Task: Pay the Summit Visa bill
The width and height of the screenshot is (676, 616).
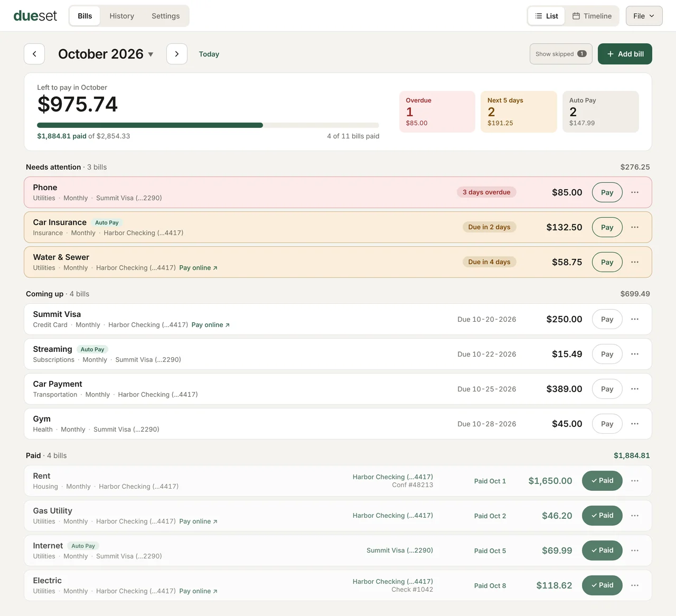Action: coord(607,319)
